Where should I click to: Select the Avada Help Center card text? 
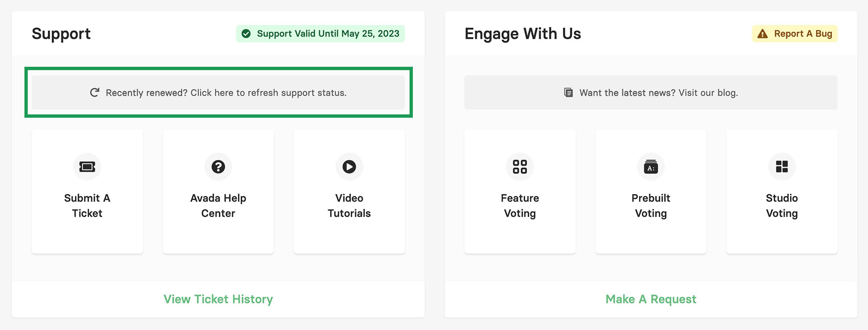tap(218, 206)
